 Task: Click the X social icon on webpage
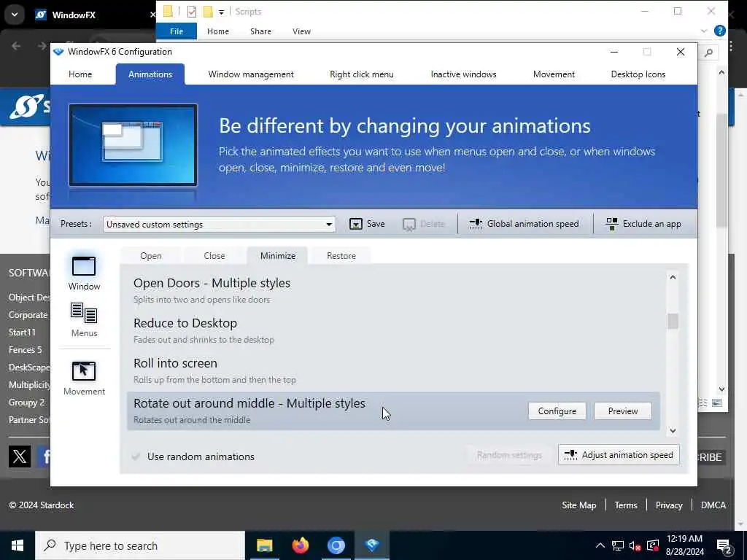tap(20, 456)
